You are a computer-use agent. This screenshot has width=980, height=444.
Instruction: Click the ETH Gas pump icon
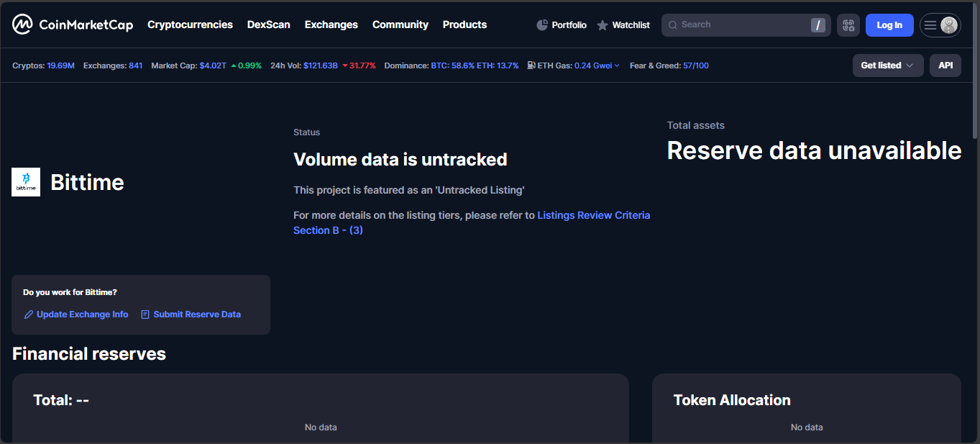(x=531, y=65)
